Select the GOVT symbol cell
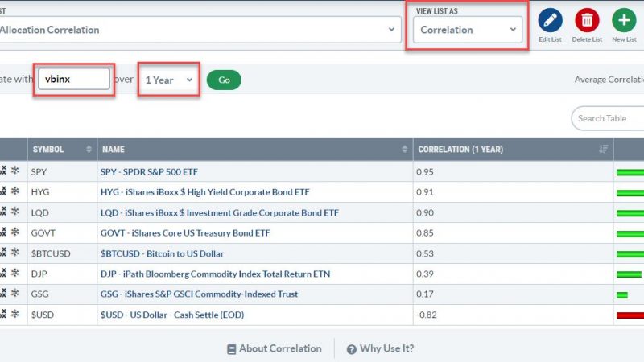This screenshot has width=644, height=362. click(x=62, y=232)
